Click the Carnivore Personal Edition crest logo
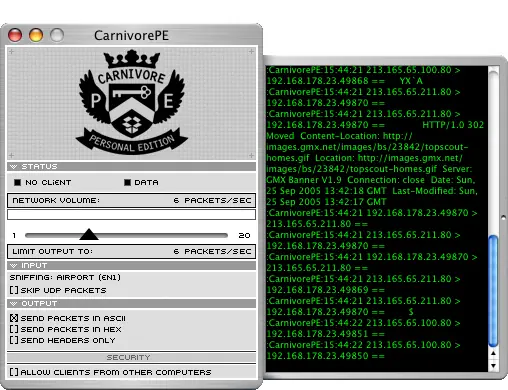 [x=132, y=102]
